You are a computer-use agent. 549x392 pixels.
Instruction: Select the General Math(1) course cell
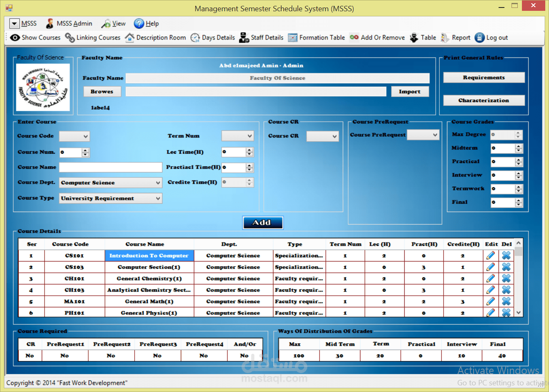point(149,302)
